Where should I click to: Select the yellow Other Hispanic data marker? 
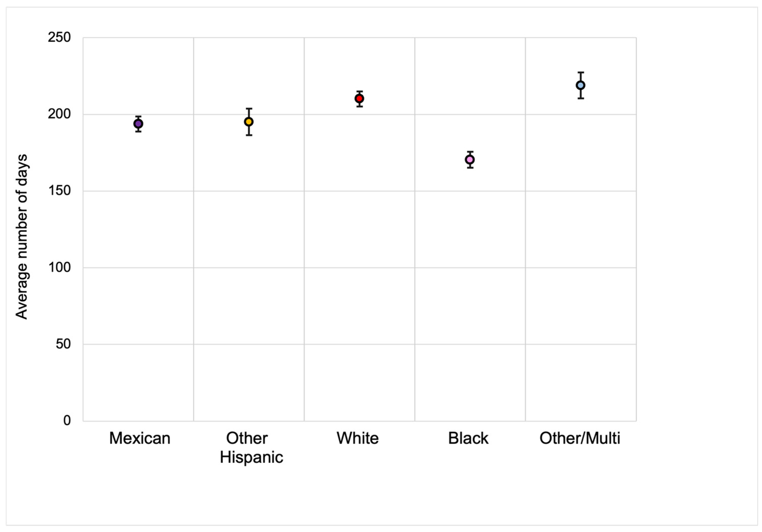coord(249,122)
